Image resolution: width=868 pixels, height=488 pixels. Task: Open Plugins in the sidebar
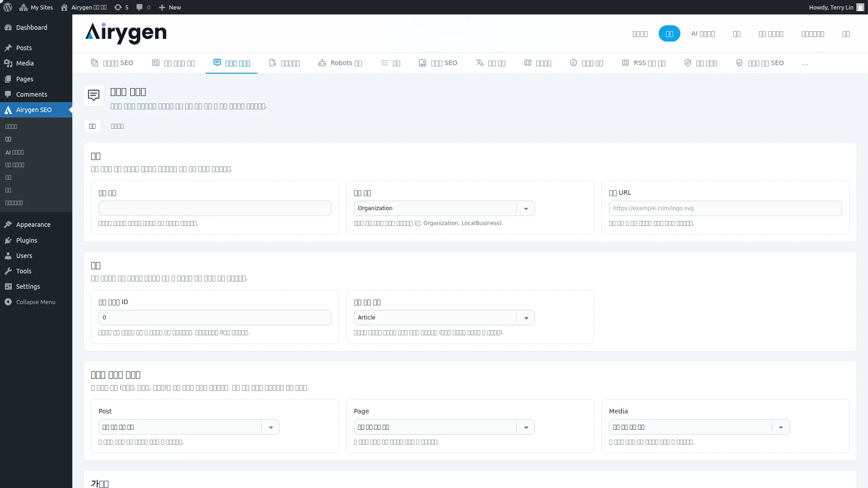[36, 240]
